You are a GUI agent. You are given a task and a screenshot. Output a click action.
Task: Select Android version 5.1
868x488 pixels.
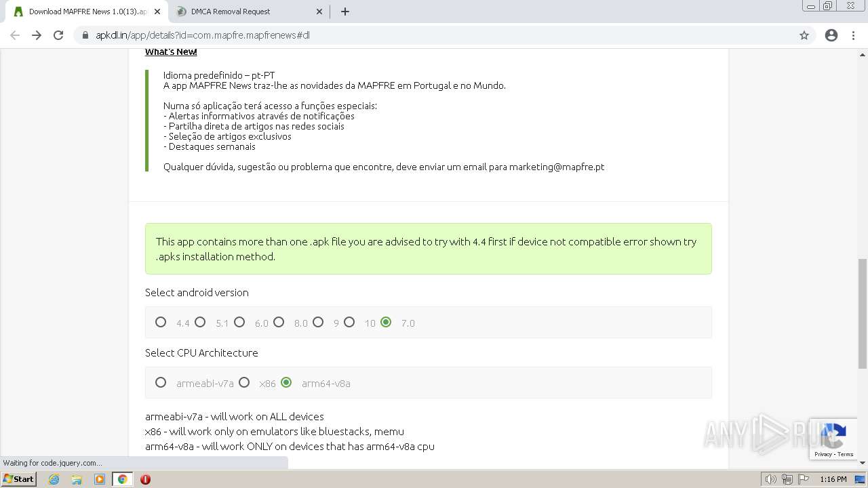[200, 322]
